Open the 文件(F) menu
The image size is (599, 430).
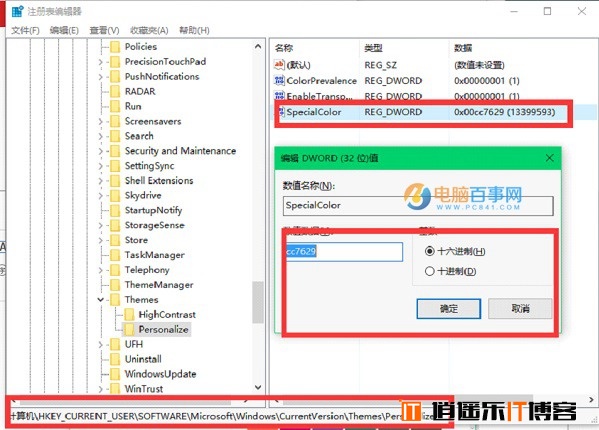tap(25, 30)
